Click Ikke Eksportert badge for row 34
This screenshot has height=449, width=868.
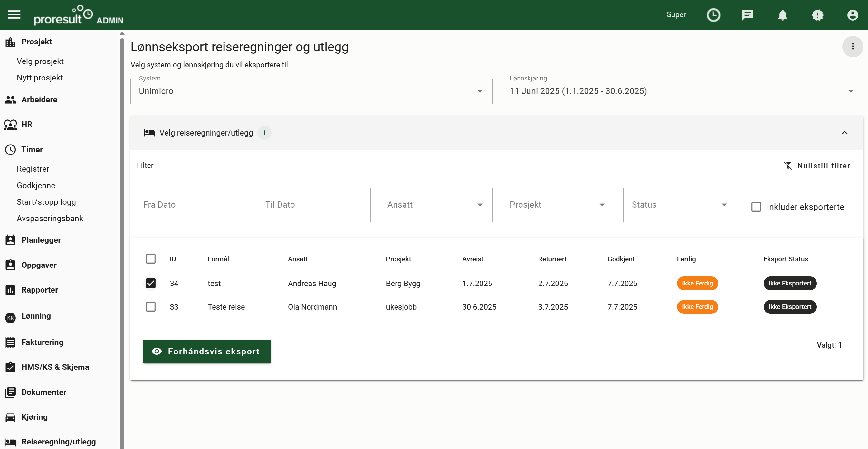[790, 283]
